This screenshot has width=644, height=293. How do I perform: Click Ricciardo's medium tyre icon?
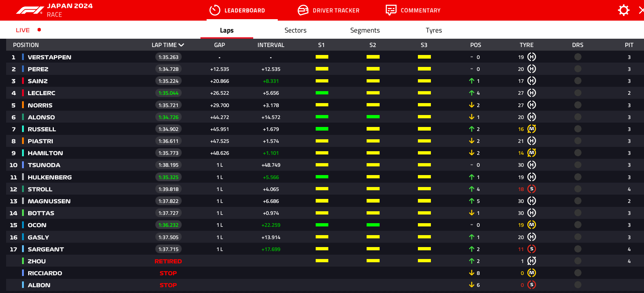532,273
